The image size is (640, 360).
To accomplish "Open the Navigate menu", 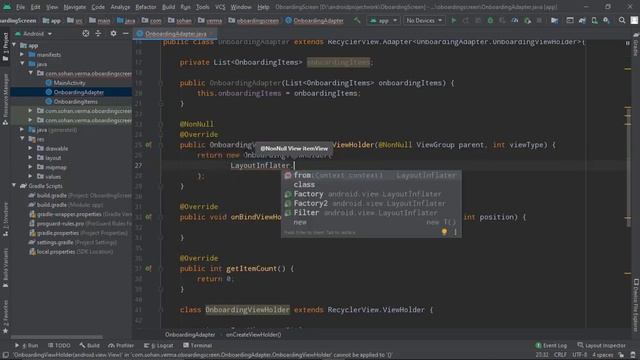I will pos(75,7).
